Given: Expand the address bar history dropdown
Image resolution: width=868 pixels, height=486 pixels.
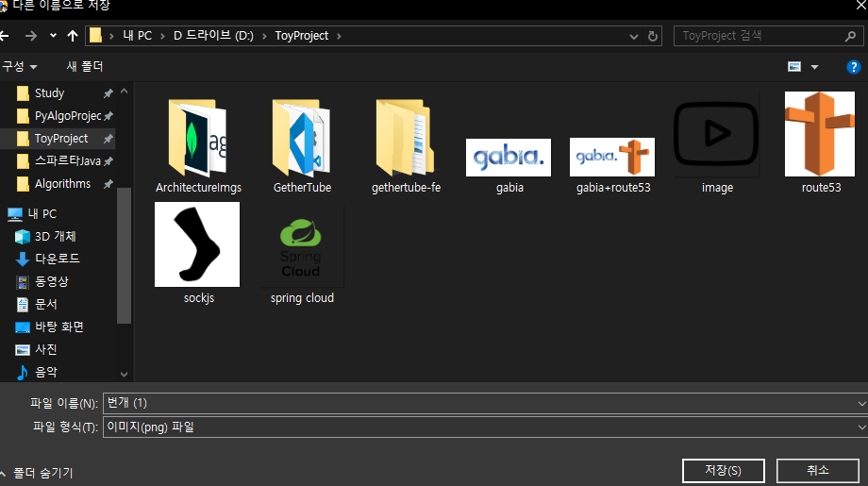Looking at the screenshot, I should pos(634,37).
